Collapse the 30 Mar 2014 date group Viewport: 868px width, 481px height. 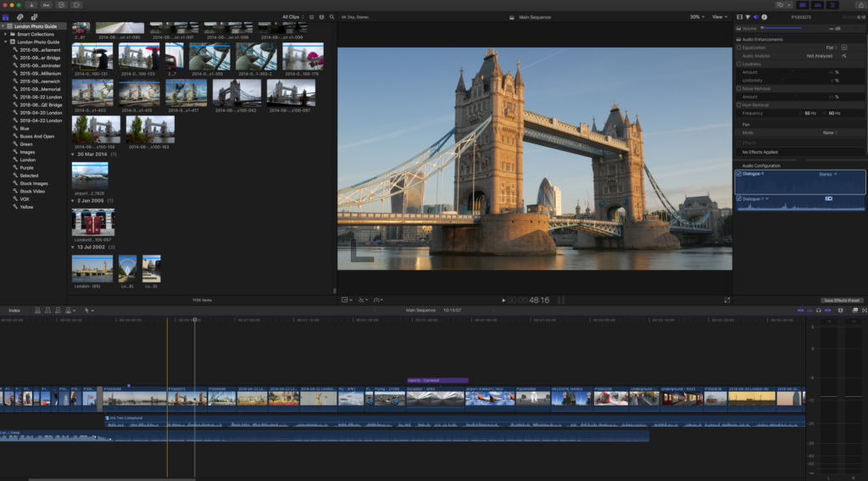(73, 154)
